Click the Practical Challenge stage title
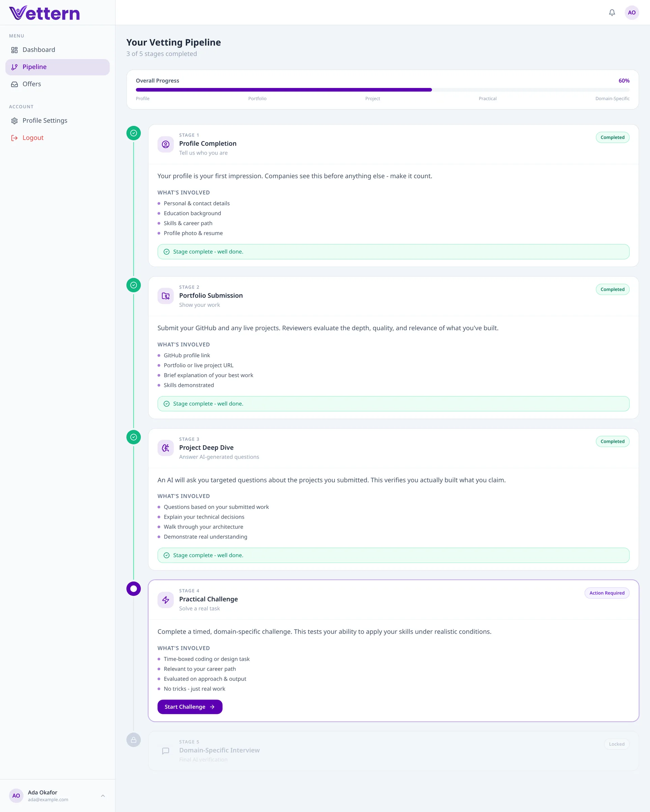This screenshot has width=650, height=812. pos(209,600)
